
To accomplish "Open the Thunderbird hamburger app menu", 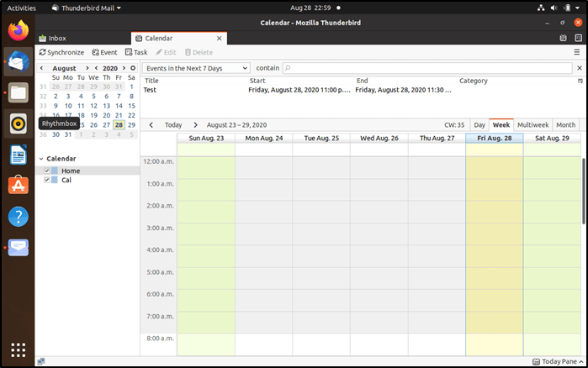I will click(x=577, y=52).
